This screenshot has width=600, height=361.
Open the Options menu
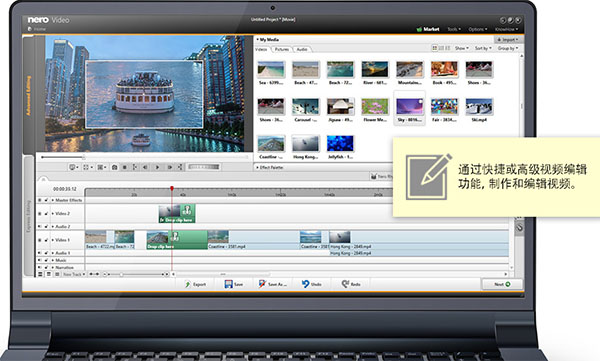pos(478,29)
